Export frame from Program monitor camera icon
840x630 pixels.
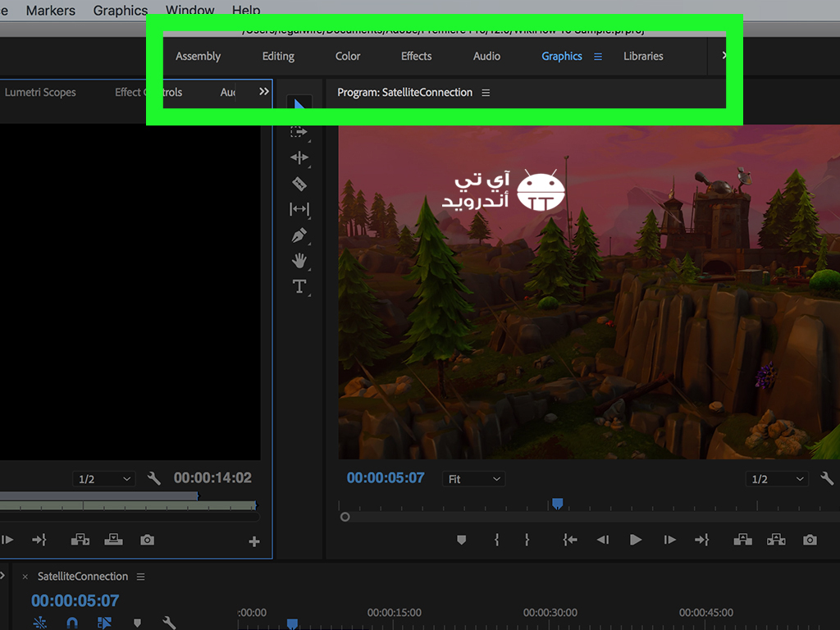coord(810,540)
